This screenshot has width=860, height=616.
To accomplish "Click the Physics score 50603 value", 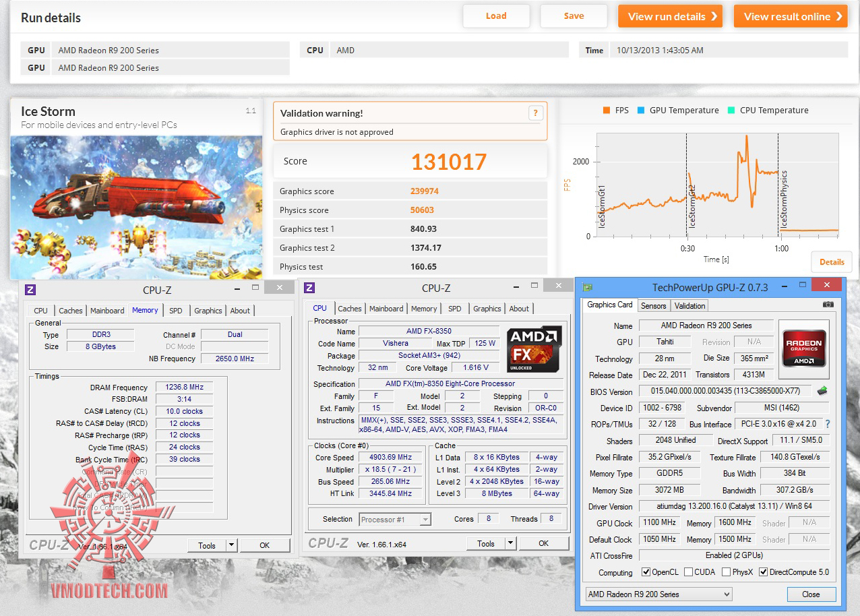I will coord(422,210).
